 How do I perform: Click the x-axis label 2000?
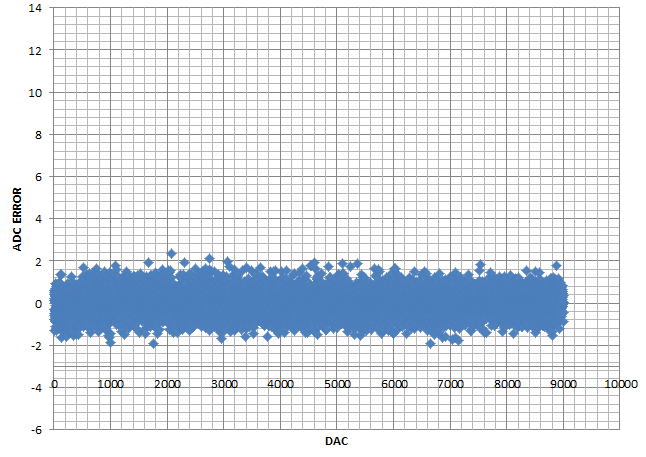click(167, 384)
